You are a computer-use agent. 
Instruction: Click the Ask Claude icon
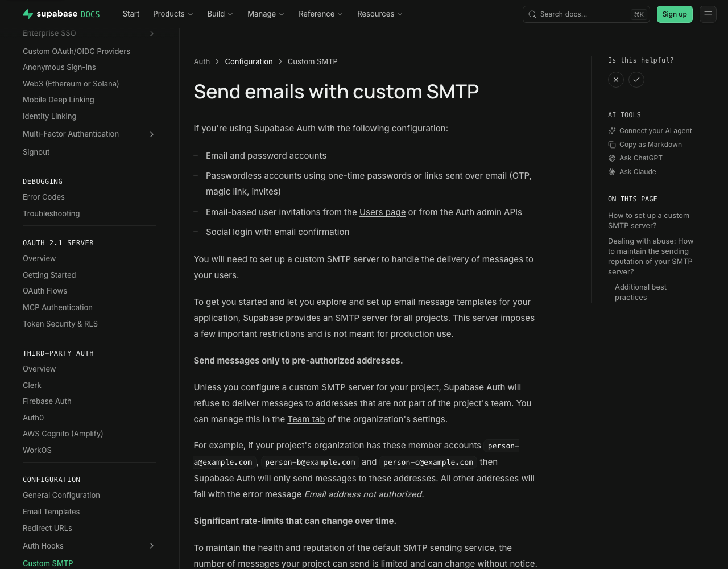(x=612, y=172)
